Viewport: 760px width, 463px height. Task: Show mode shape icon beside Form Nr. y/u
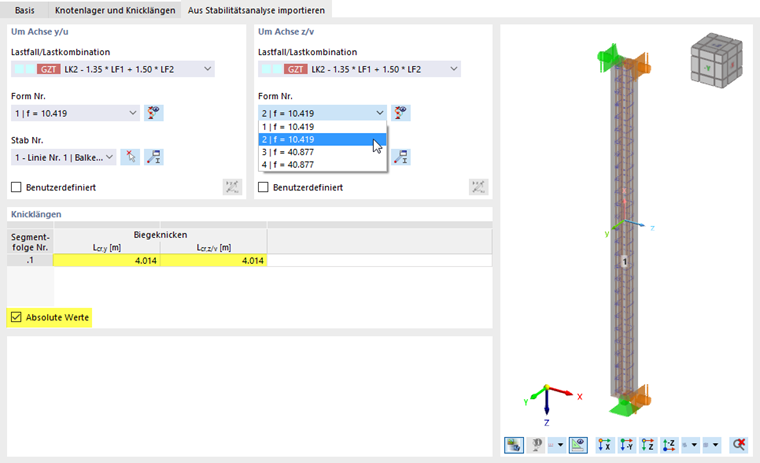[154, 113]
